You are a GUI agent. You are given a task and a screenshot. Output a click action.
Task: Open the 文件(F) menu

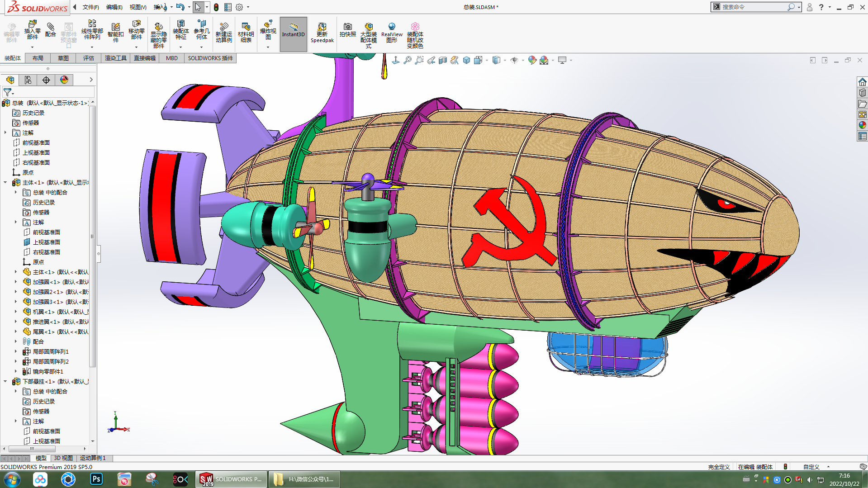click(x=90, y=7)
